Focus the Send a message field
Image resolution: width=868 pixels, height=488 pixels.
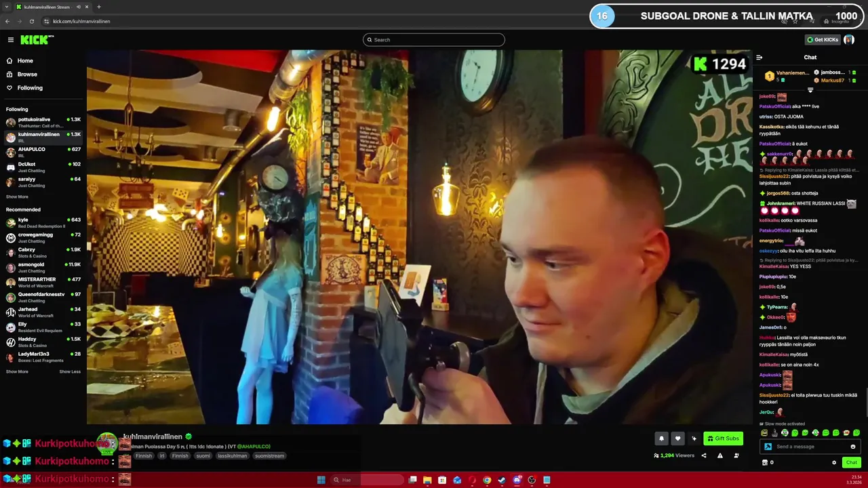pos(810,447)
